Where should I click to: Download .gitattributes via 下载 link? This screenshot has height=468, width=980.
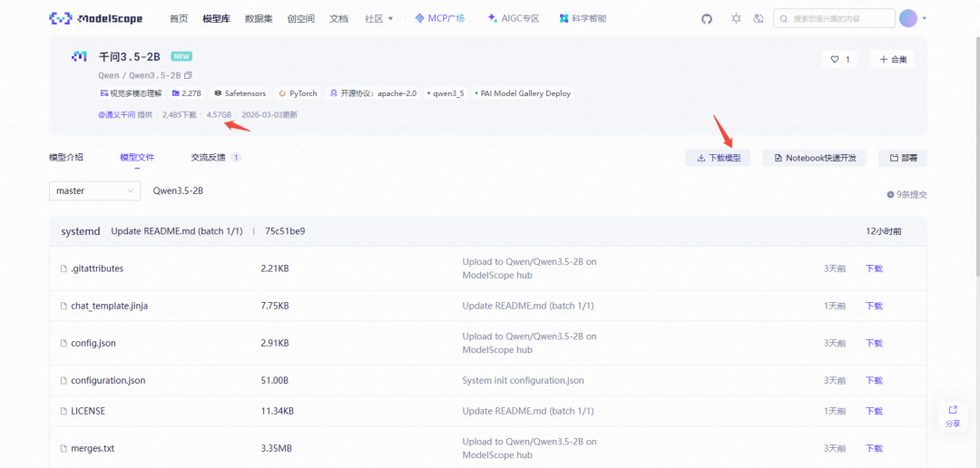point(874,268)
